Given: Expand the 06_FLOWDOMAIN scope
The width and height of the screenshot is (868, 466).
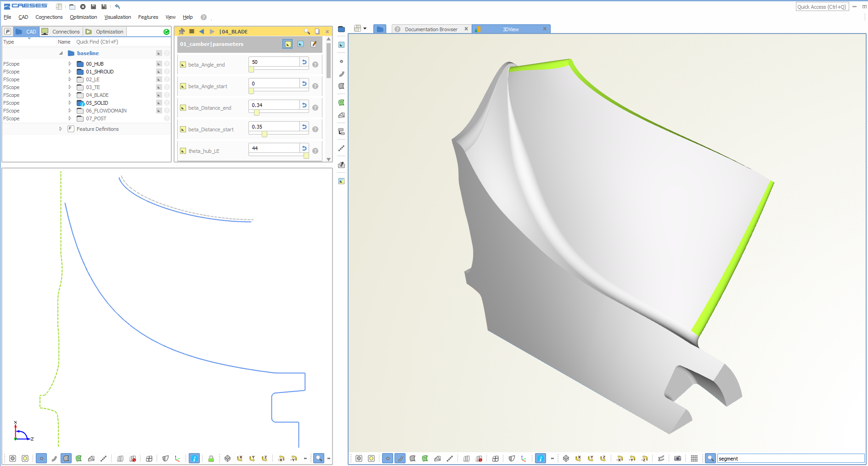Looking at the screenshot, I should (70, 111).
